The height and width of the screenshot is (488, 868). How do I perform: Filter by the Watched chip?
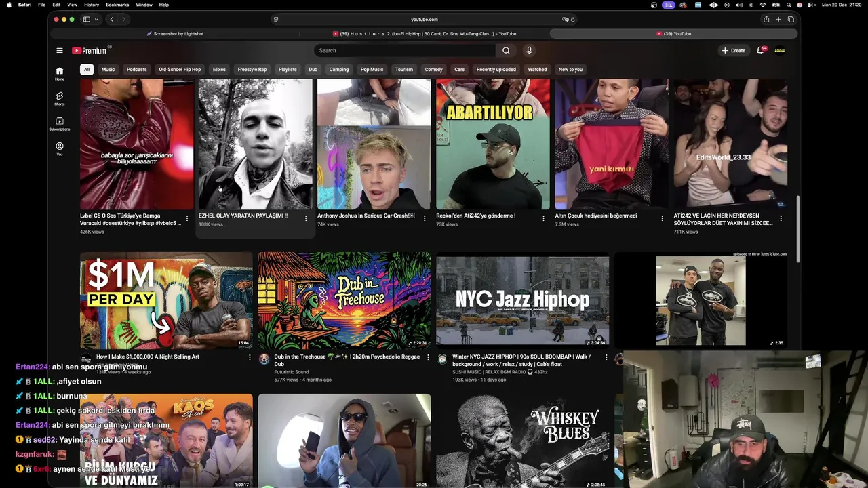click(537, 69)
